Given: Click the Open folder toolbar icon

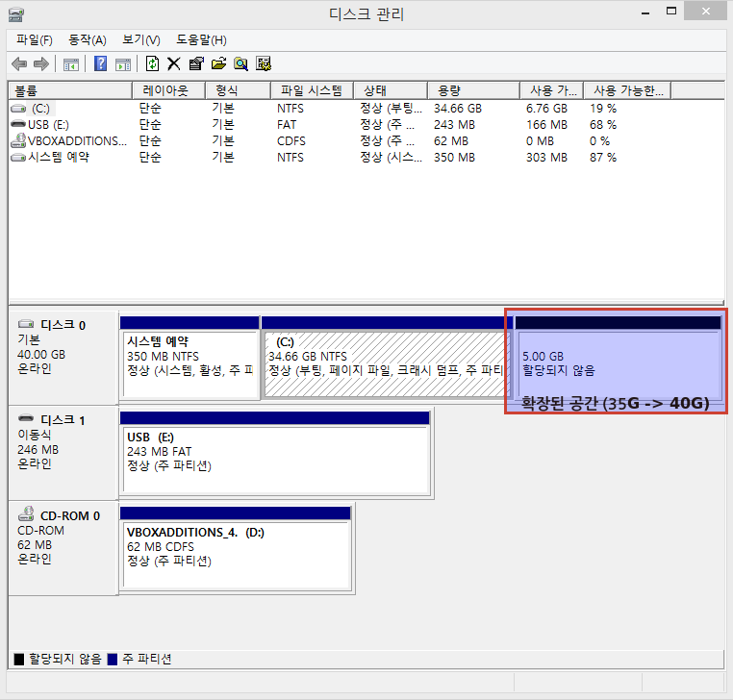Looking at the screenshot, I should click(x=218, y=63).
